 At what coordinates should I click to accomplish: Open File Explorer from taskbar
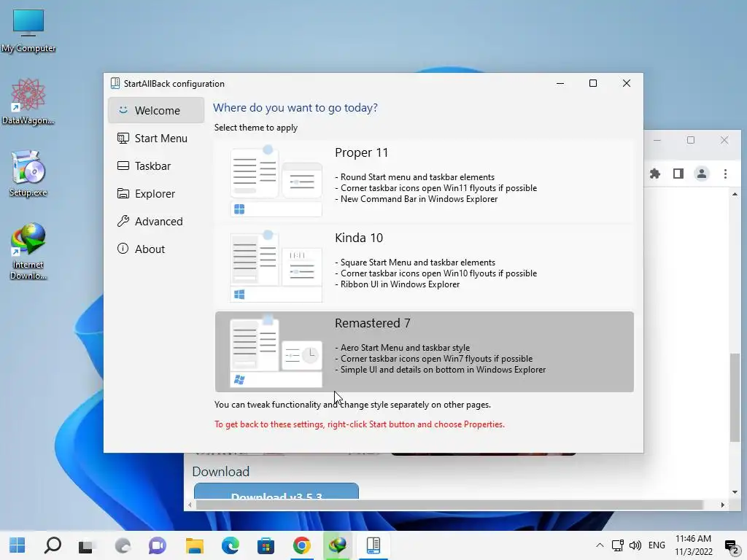[194, 545]
